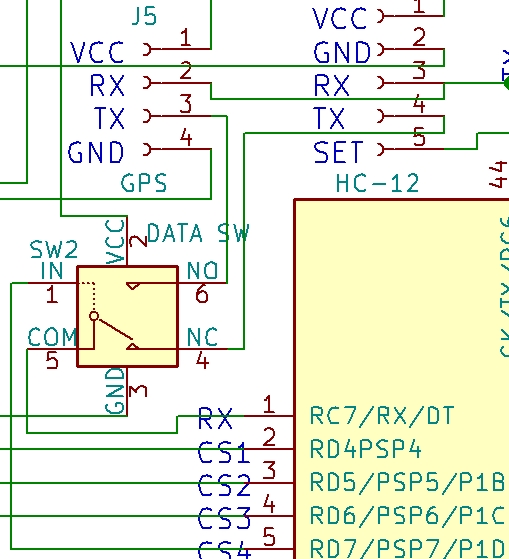This screenshot has height=559, width=509.
Task: Click the IN pin 1 of SW2
Action: 52,283
